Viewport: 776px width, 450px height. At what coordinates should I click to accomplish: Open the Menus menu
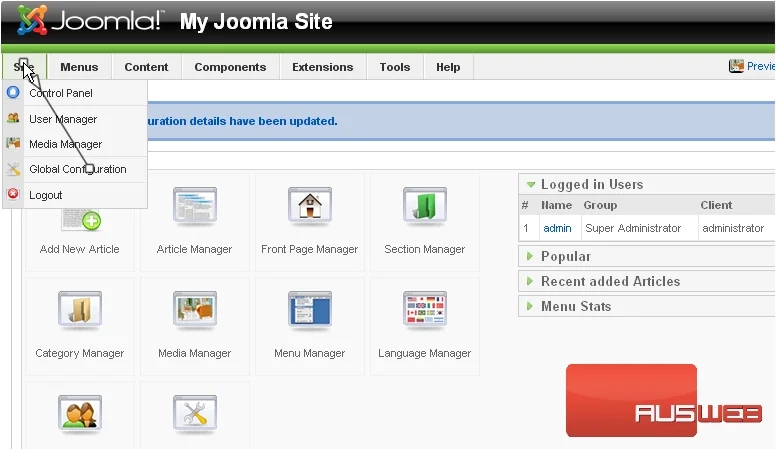click(x=79, y=67)
